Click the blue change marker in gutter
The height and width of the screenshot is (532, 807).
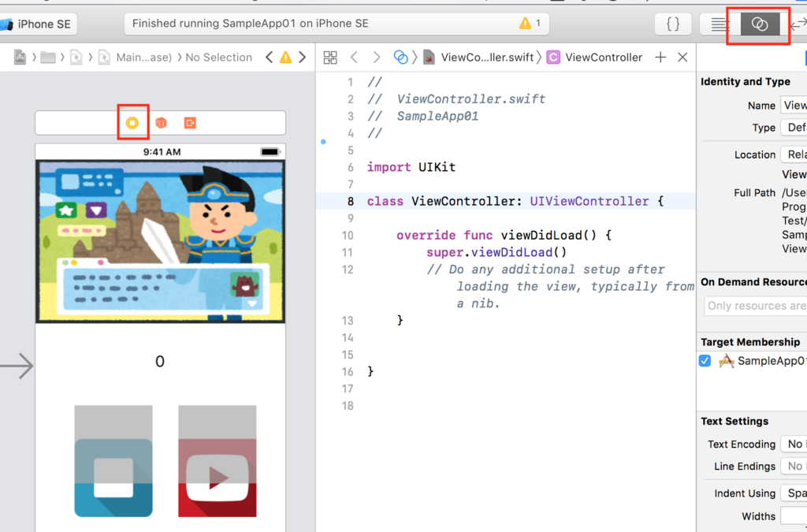pyautogui.click(x=323, y=142)
